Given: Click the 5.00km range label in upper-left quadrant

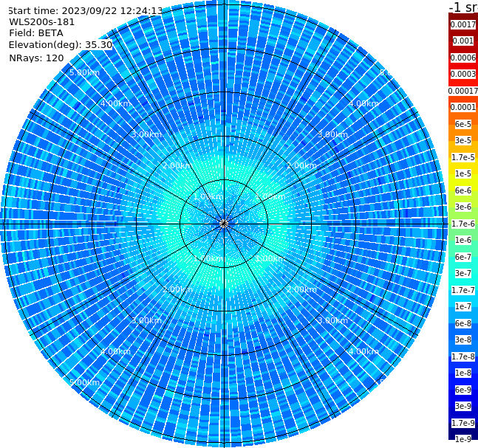Looking at the screenshot, I should [84, 72].
